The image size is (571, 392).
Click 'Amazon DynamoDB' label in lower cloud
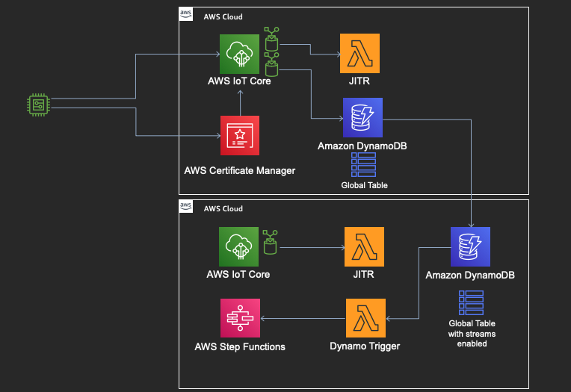(x=470, y=276)
